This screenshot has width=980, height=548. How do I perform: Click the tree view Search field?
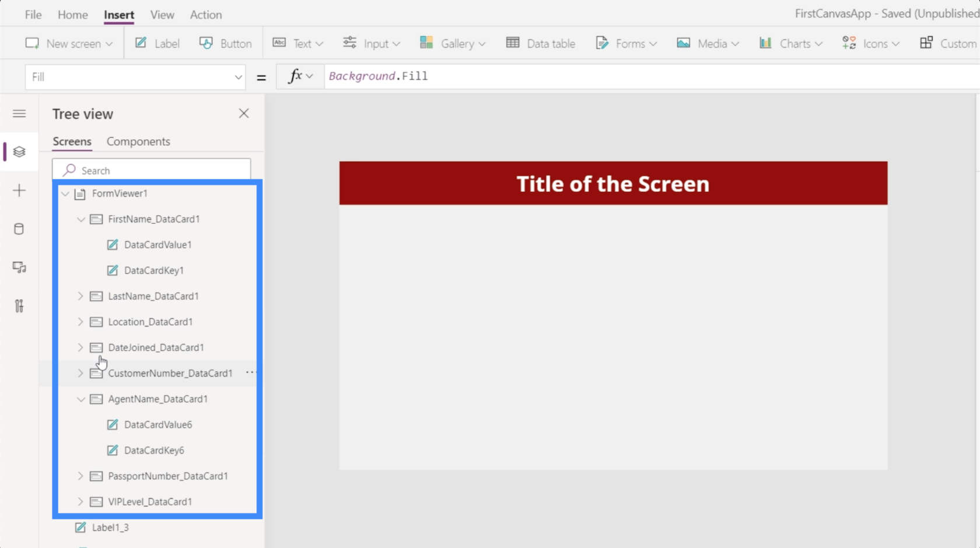152,170
